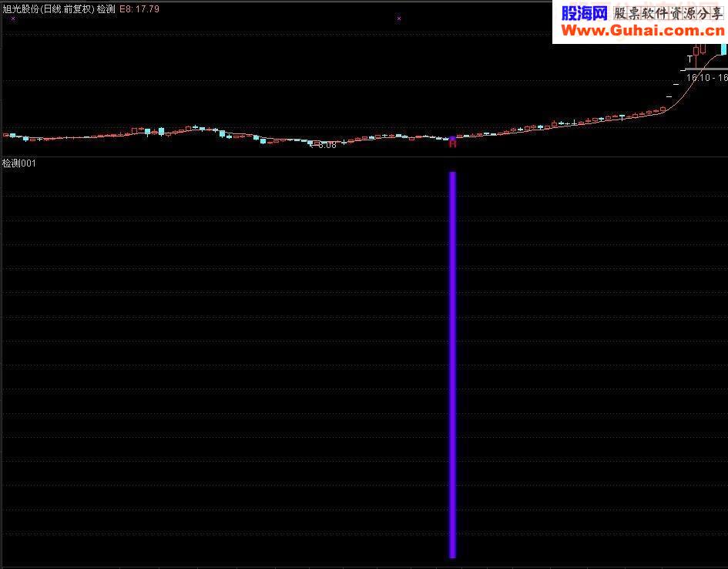Click the red R marker under the candles
728x569 pixels.
click(453, 144)
